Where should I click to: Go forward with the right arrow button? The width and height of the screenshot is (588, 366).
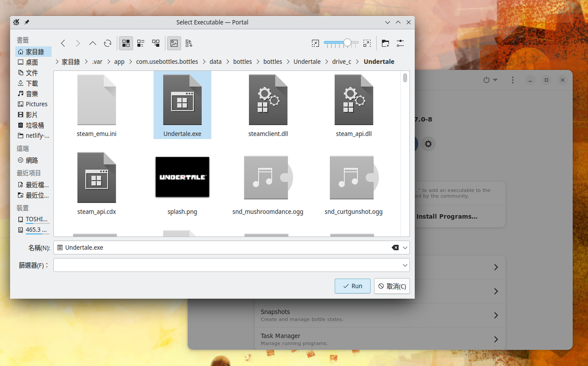(78, 43)
